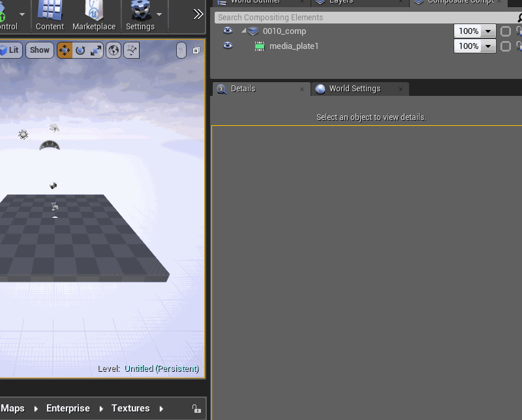Open the Marketplace from toolbar
522x420 pixels.
94,15
